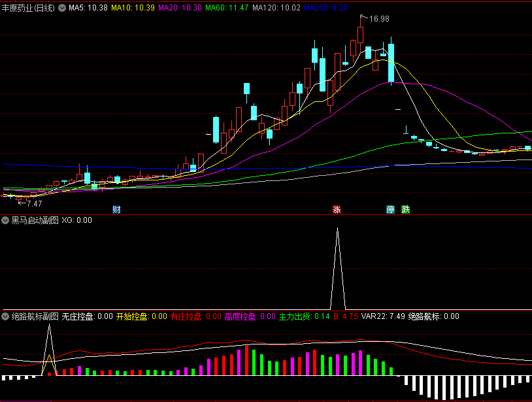Click the 有庄控盘: 0.00 value
The width and height of the screenshot is (532, 402).
[x=196, y=316]
